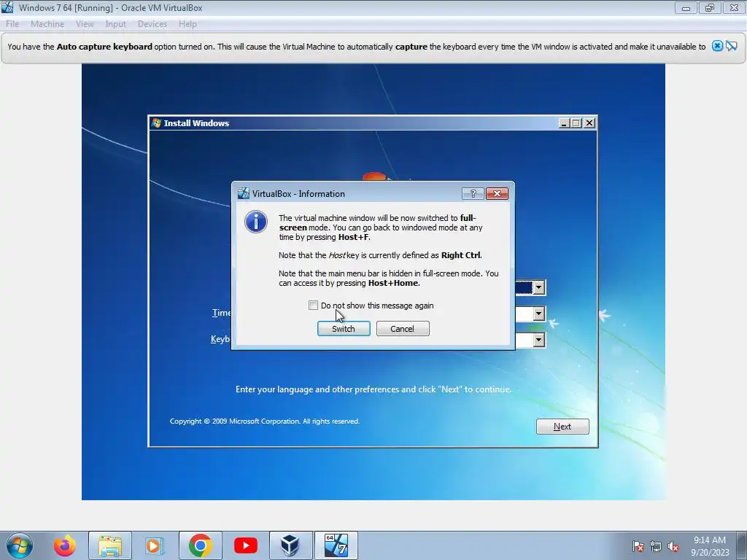747x560 pixels.
Task: Minimize the VirtualBox VM window
Action: pyautogui.click(x=686, y=7)
